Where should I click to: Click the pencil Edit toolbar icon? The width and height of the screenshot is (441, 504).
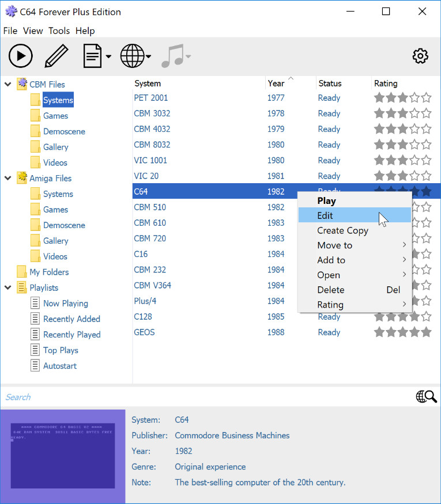56,56
